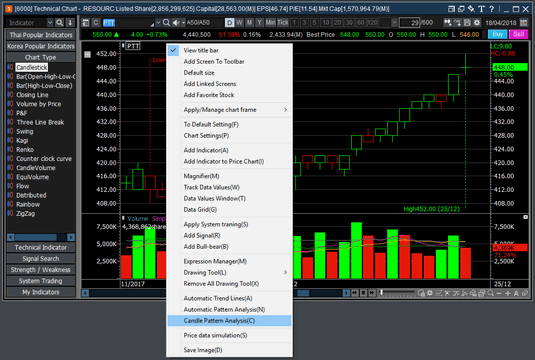Click the calendar icon beside 18/04/2018
The height and width of the screenshot is (360, 535).
[523, 23]
